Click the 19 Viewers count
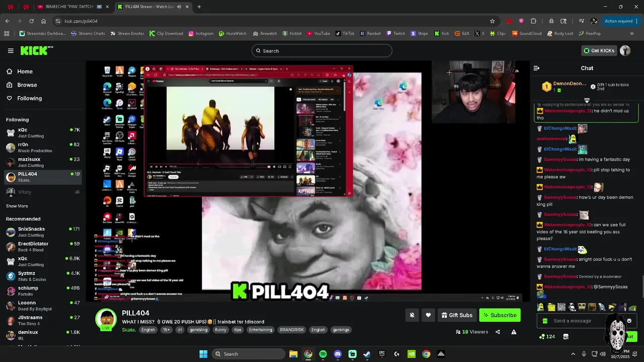This screenshot has height=362, width=644. pyautogui.click(x=472, y=332)
